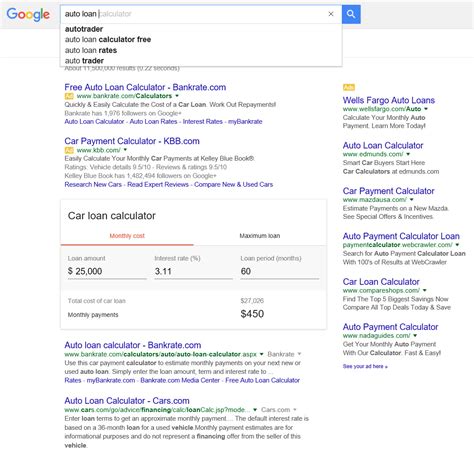
Task: Select the Monthly cost tab
Action: pos(127,236)
